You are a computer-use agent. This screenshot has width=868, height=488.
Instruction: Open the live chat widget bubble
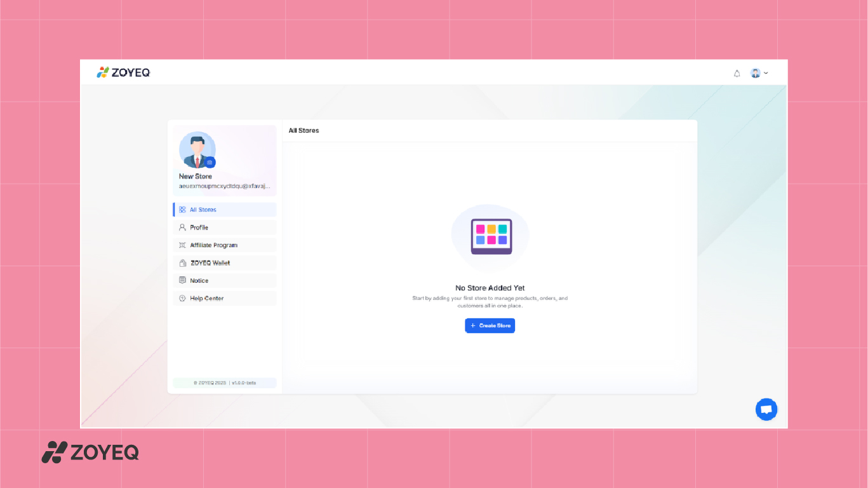[766, 409]
